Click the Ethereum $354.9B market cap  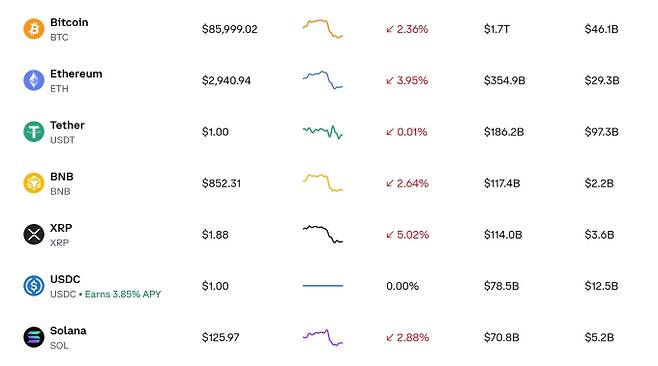coord(504,80)
